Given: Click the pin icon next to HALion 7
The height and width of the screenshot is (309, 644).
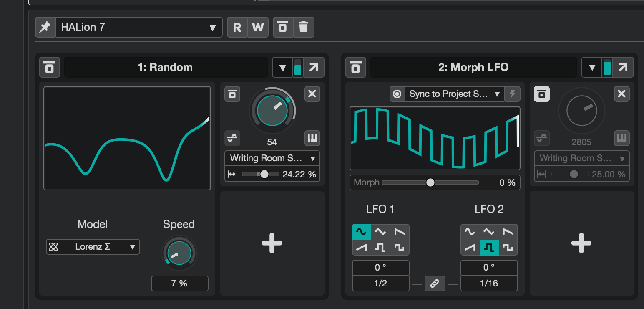Looking at the screenshot, I should (x=45, y=27).
